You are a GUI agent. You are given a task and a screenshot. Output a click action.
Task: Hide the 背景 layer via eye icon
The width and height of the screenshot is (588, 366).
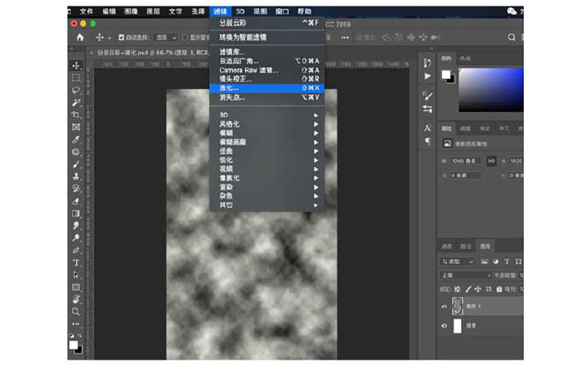click(x=444, y=326)
